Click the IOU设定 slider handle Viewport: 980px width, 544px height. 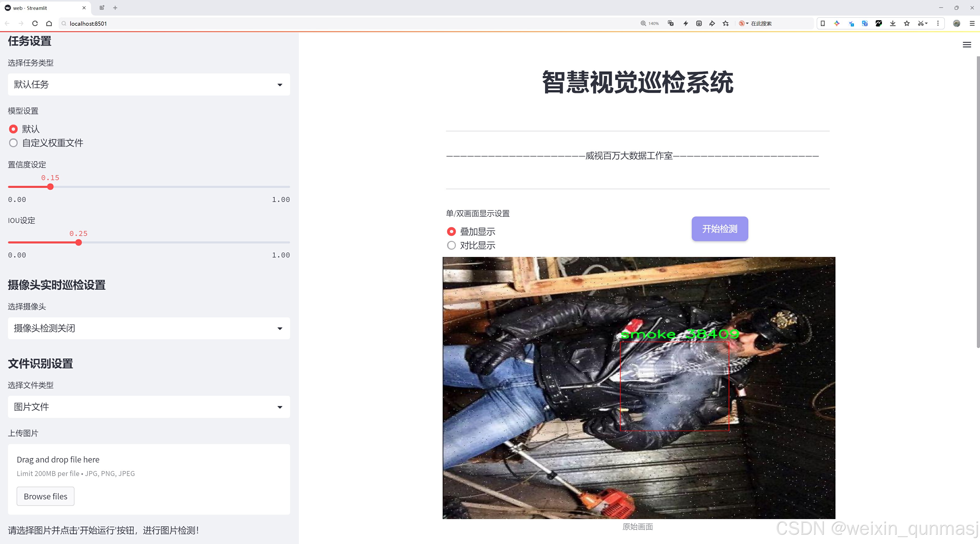[79, 243]
